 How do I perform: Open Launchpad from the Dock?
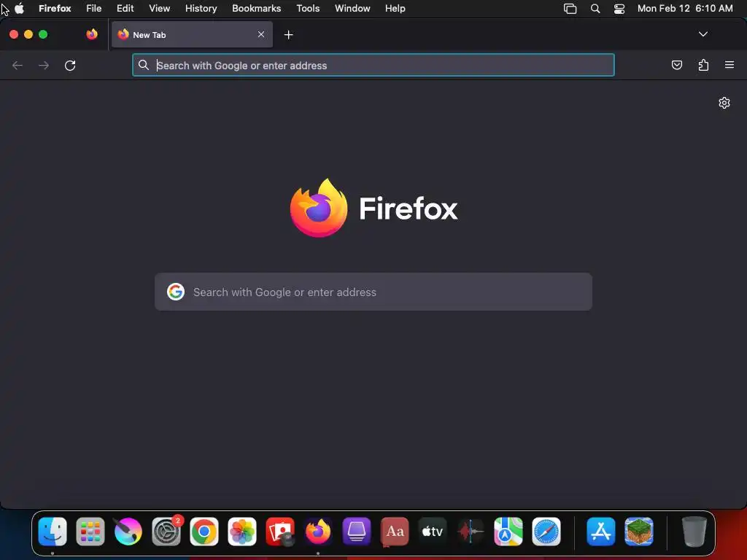coord(90,532)
